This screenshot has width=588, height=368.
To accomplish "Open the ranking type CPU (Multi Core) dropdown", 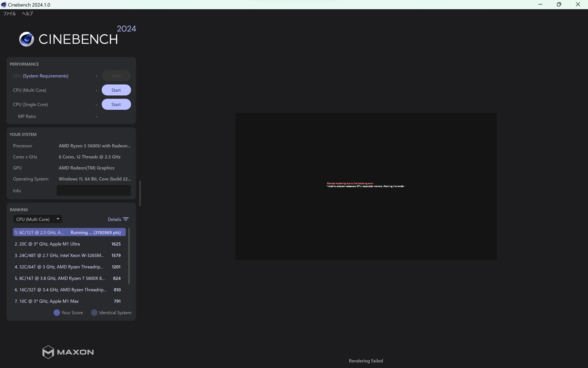I will (38, 219).
